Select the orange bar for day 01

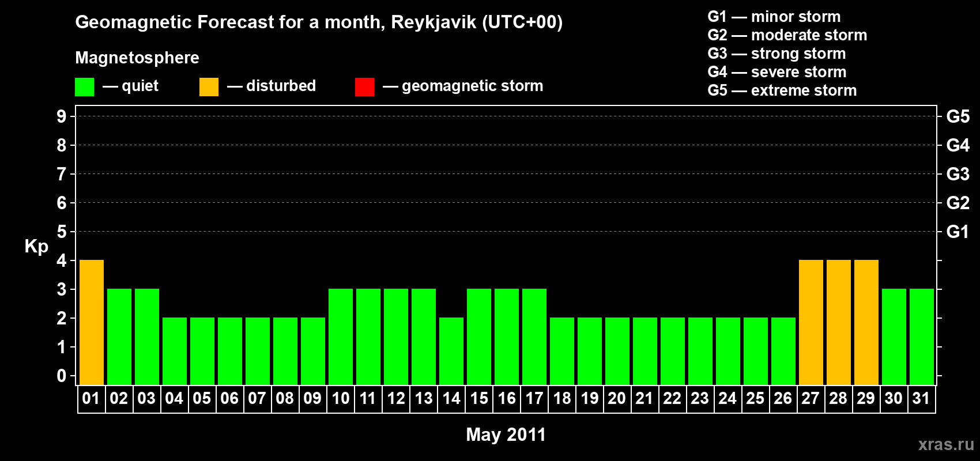coord(92,322)
